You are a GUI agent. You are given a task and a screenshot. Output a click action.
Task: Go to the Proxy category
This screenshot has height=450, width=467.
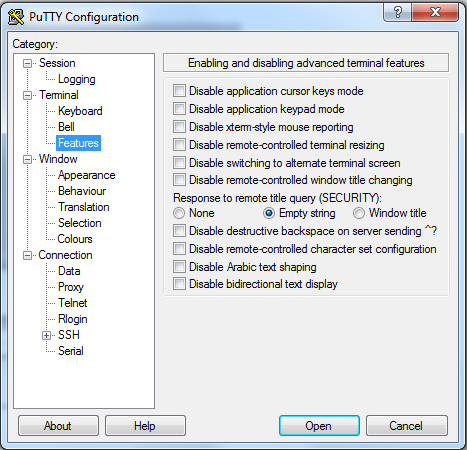pyautogui.click(x=71, y=287)
